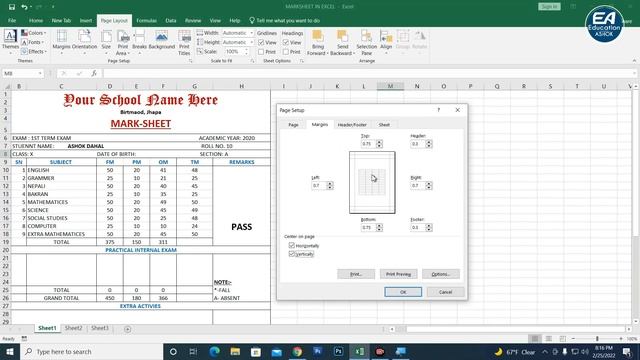Screen dimensions: 640x360
Task: Click the Sign in button
Action: click(549, 7)
